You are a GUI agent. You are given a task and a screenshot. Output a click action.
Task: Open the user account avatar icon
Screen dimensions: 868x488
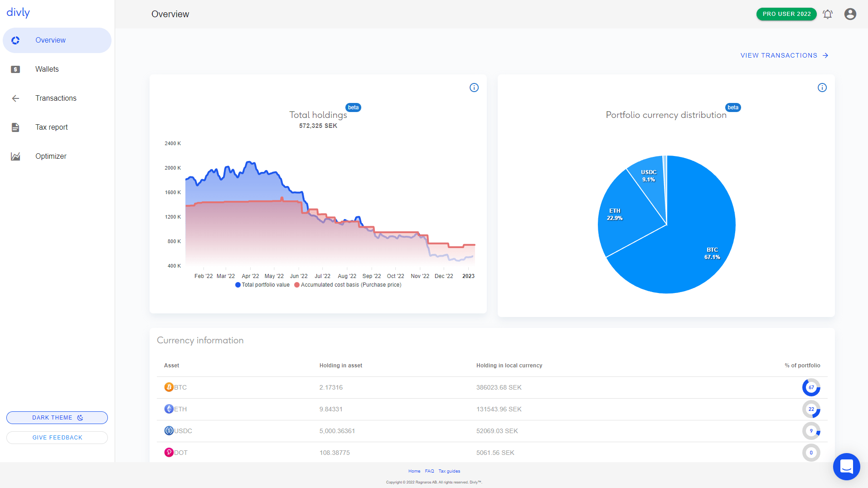(x=850, y=14)
